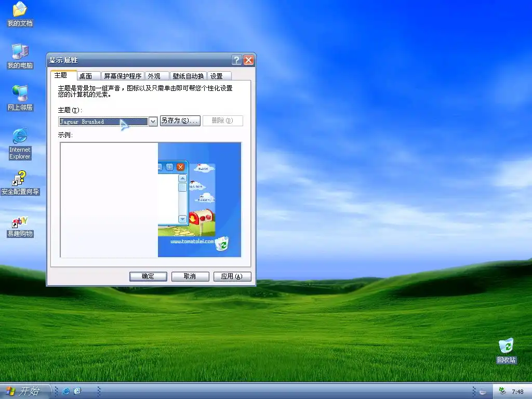Image resolution: width=532 pixels, height=399 pixels.
Task: Select the Internet Explorer desktop icon
Action: [x=20, y=143]
